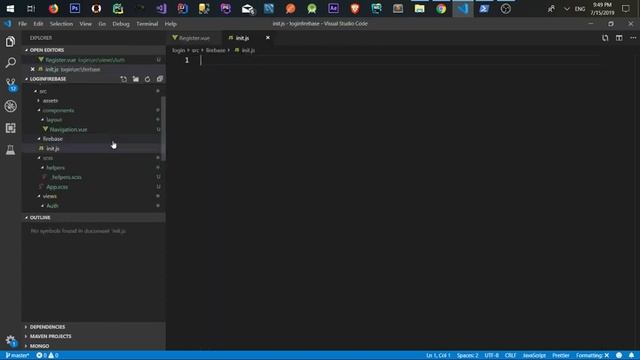Click the master git branch indicator
This screenshot has height=360, width=640.
(17, 356)
